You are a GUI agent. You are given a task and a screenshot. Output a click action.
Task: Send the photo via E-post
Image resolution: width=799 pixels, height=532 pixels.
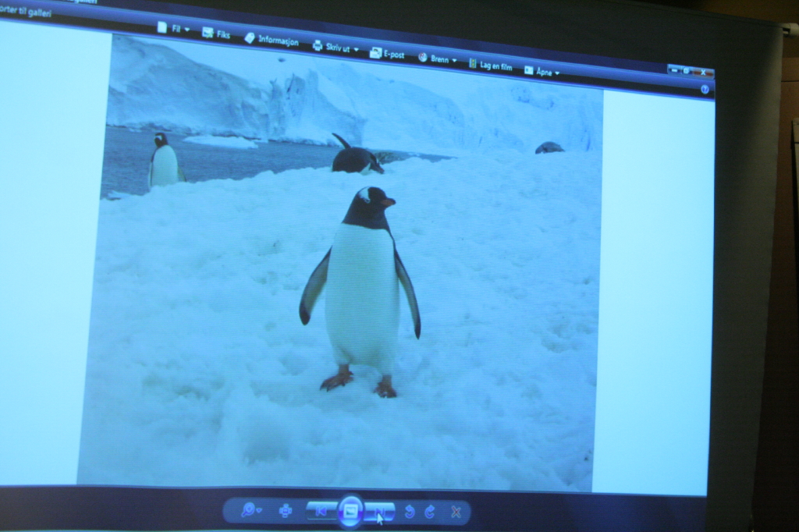[387, 54]
